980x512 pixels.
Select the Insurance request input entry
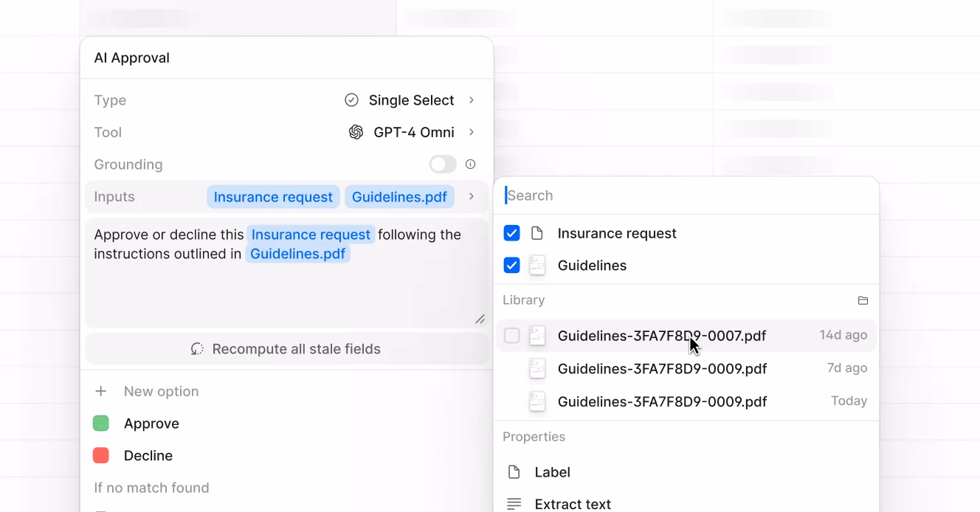[686, 233]
